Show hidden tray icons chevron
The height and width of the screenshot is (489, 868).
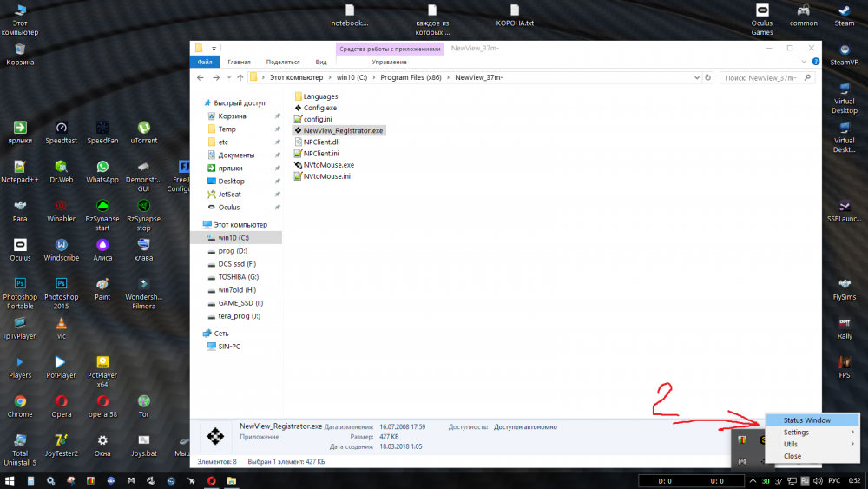(753, 480)
